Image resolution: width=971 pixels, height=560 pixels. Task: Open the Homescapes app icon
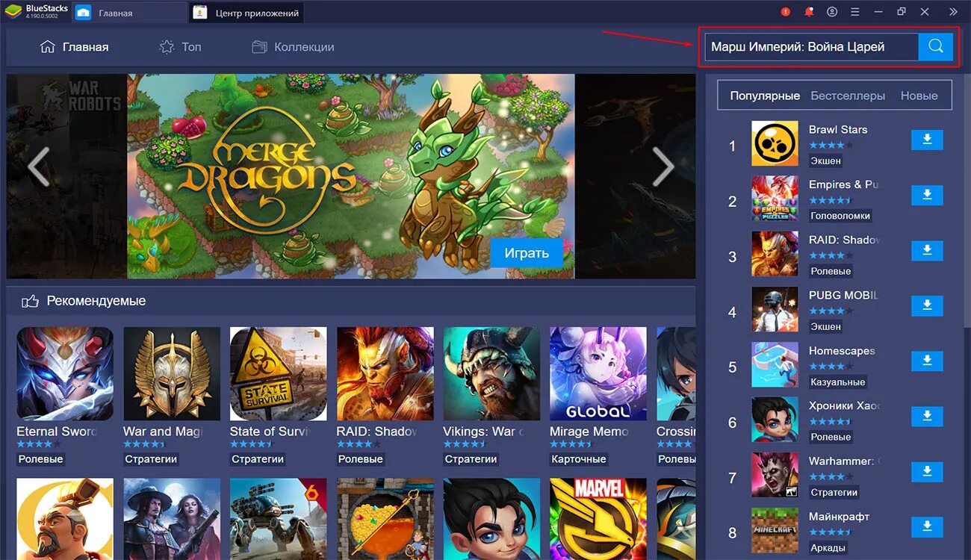[x=775, y=364]
